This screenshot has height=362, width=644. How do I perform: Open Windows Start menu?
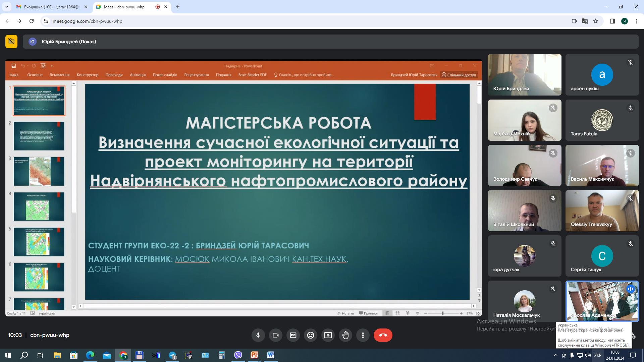[x=8, y=355]
